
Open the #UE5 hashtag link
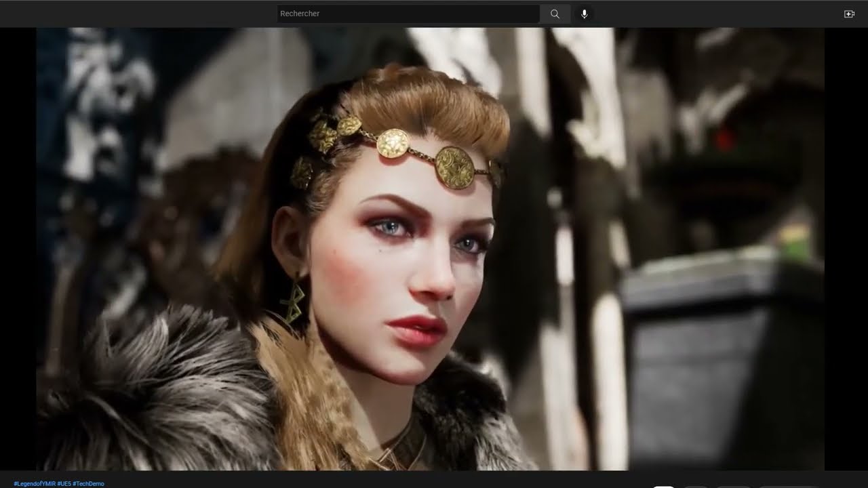coord(64,484)
